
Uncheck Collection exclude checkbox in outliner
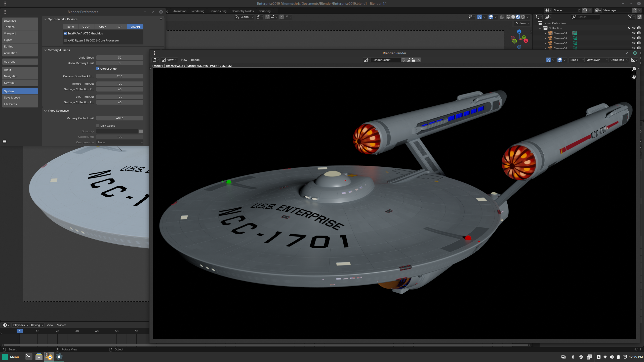click(x=629, y=28)
